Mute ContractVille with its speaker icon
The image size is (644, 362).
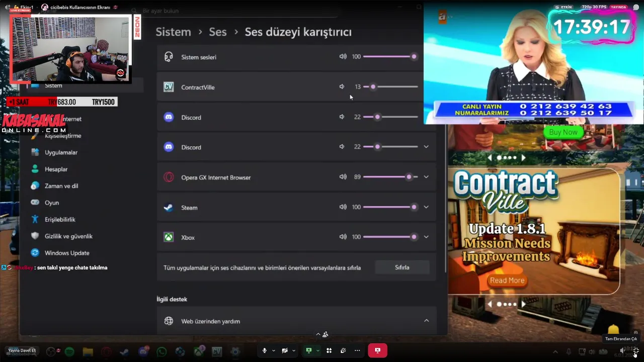coord(342,86)
